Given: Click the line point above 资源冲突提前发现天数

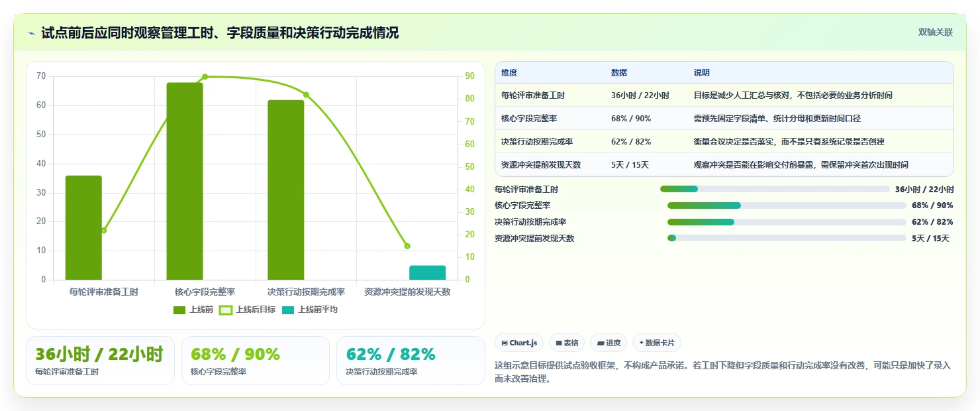Looking at the screenshot, I should pos(407,246).
